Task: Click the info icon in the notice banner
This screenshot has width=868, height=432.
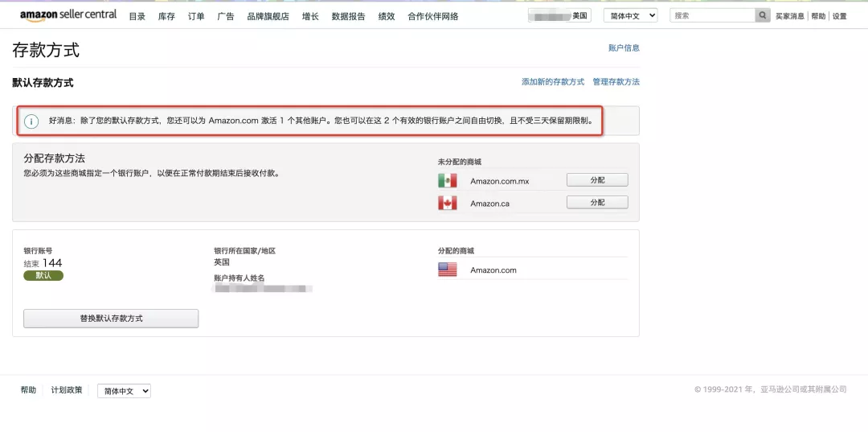Action: pyautogui.click(x=31, y=121)
